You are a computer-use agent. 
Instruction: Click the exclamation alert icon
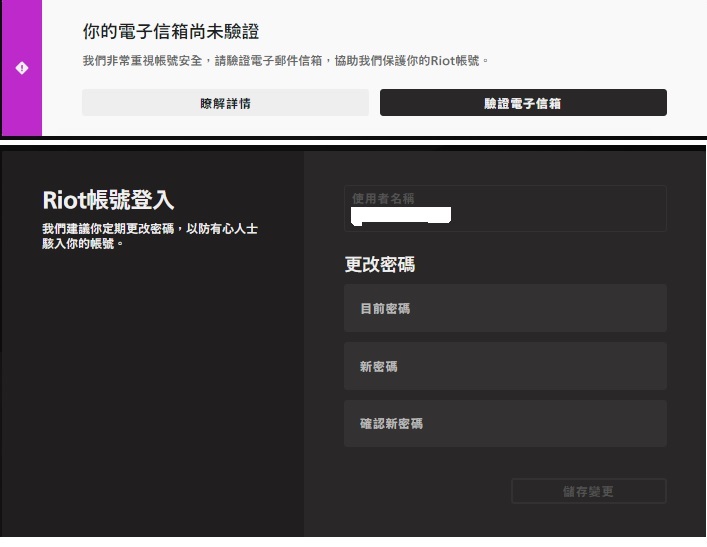(x=22, y=68)
